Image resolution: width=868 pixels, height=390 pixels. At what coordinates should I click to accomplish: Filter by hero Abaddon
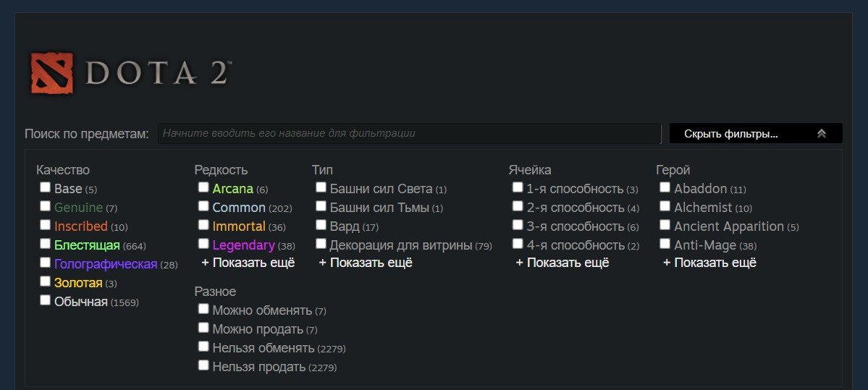[665, 187]
